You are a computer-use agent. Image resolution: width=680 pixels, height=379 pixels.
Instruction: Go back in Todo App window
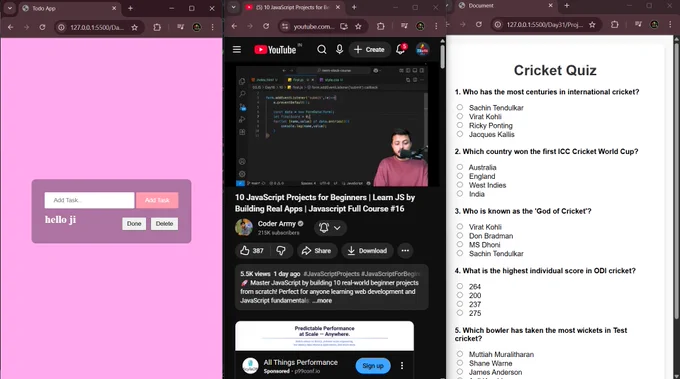click(10, 27)
